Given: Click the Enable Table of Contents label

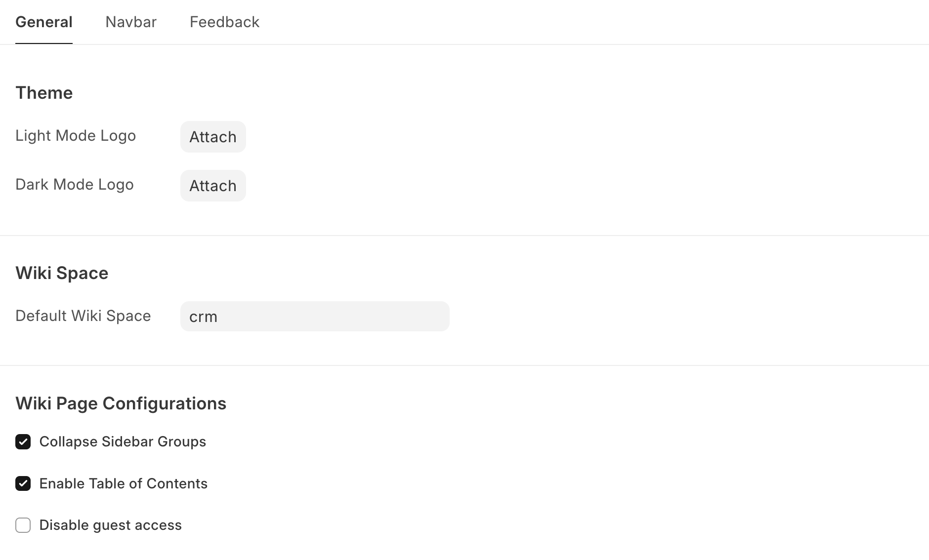Looking at the screenshot, I should pos(124,483).
